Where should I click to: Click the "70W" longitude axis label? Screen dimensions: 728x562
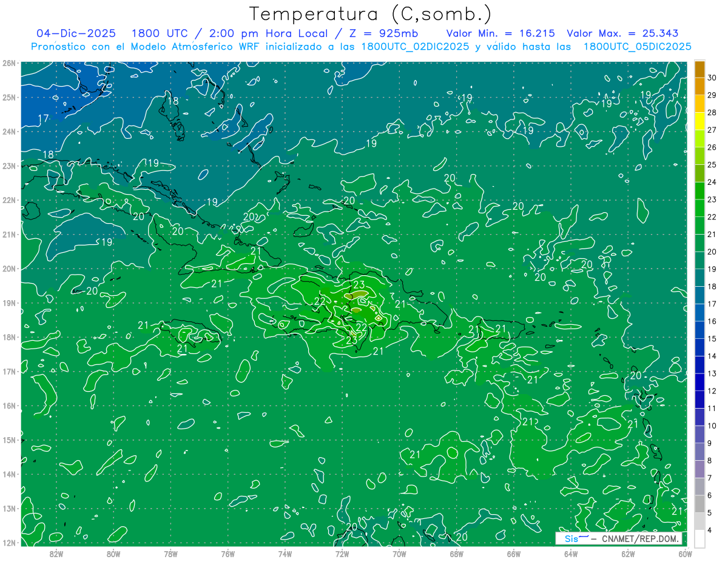399,554
